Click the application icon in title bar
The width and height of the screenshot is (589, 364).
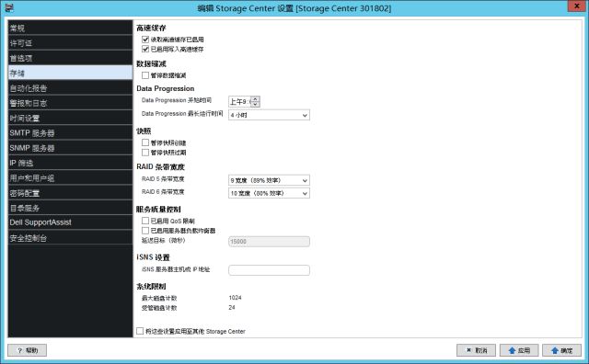[x=9, y=7]
